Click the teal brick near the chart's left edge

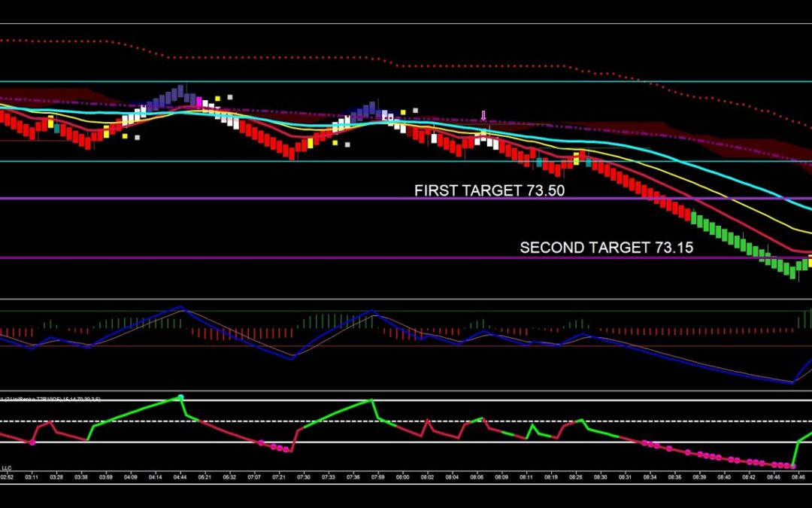pyautogui.click(x=57, y=128)
